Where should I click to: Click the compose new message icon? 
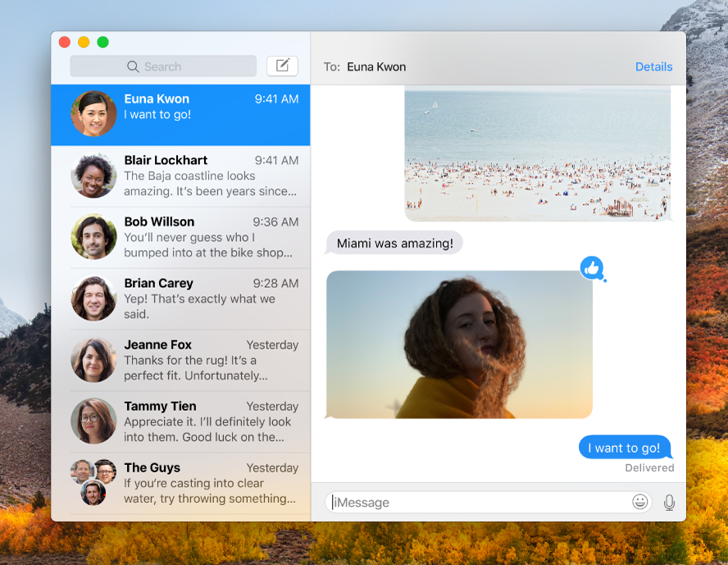[282, 66]
